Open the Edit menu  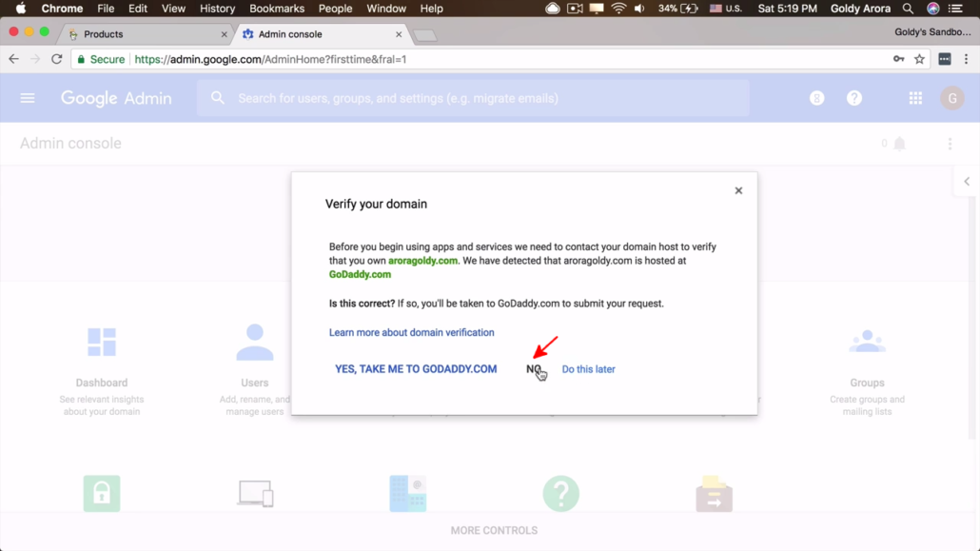pyautogui.click(x=138, y=9)
